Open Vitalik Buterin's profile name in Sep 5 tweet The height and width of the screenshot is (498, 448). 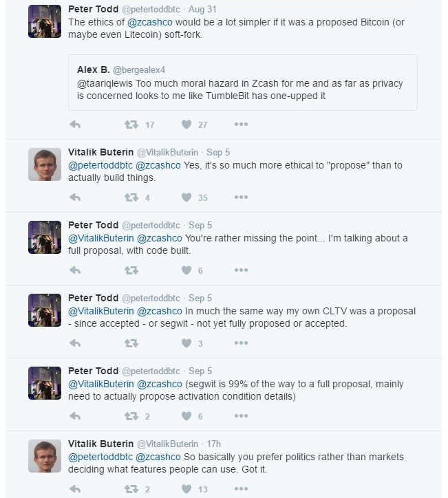(x=100, y=152)
